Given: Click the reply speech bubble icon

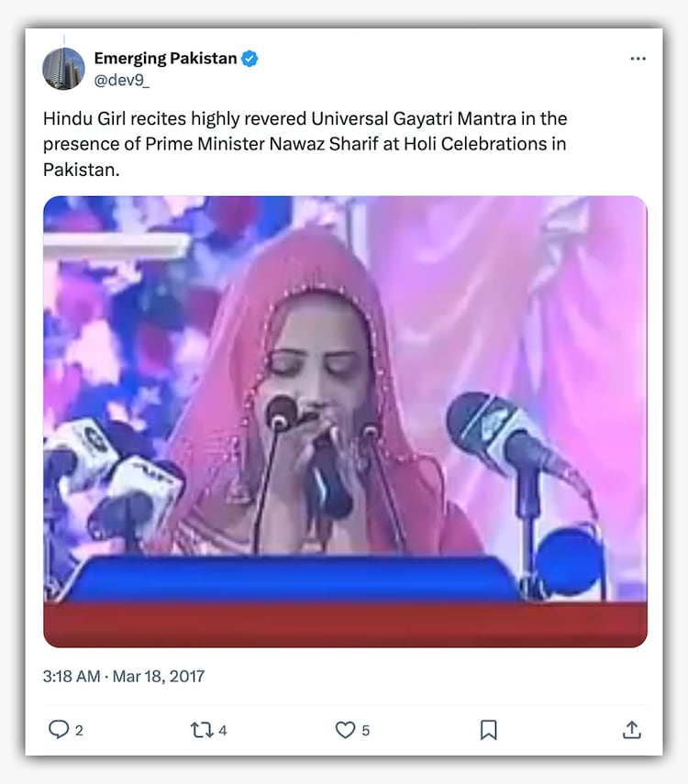Looking at the screenshot, I should (x=59, y=730).
